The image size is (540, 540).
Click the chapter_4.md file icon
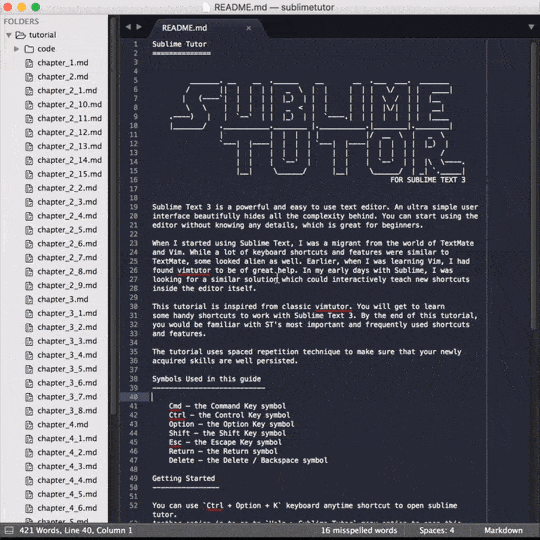point(29,425)
